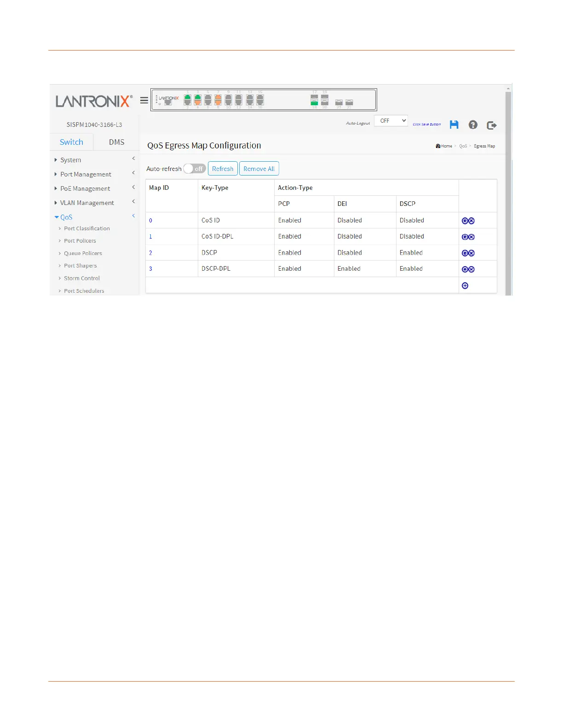Click the QoS breadcrumb link
Screen dimensions: 563x728
click(x=463, y=146)
